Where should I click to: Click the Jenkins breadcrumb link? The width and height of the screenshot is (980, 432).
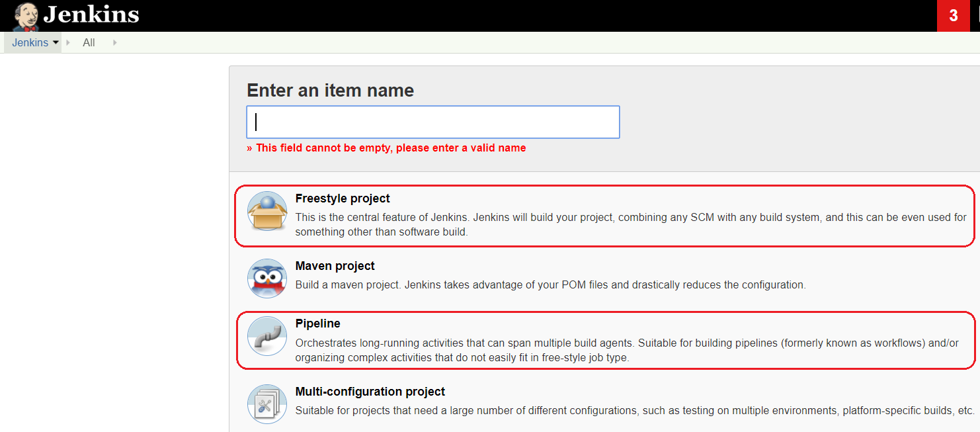click(x=30, y=42)
